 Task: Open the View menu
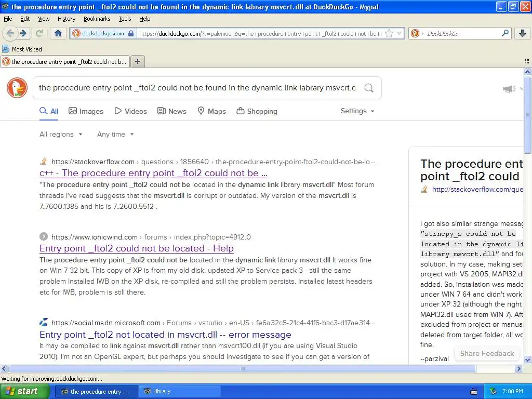[x=44, y=19]
